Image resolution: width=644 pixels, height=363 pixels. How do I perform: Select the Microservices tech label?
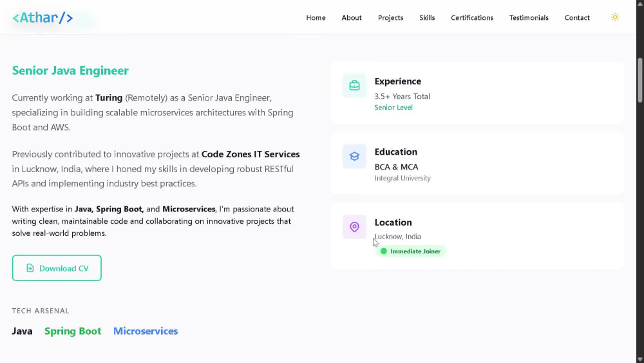click(146, 331)
